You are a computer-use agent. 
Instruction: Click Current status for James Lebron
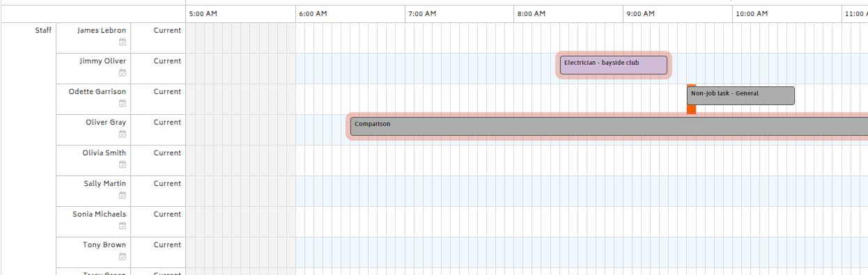[x=167, y=31]
